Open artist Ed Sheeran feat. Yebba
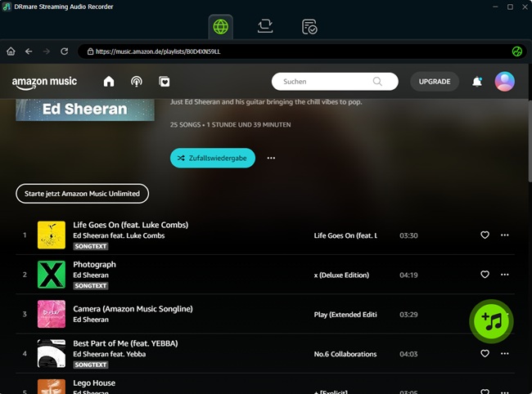 point(109,354)
